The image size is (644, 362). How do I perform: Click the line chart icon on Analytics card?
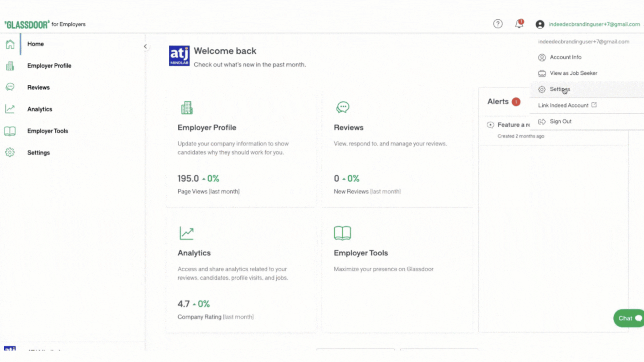click(186, 233)
